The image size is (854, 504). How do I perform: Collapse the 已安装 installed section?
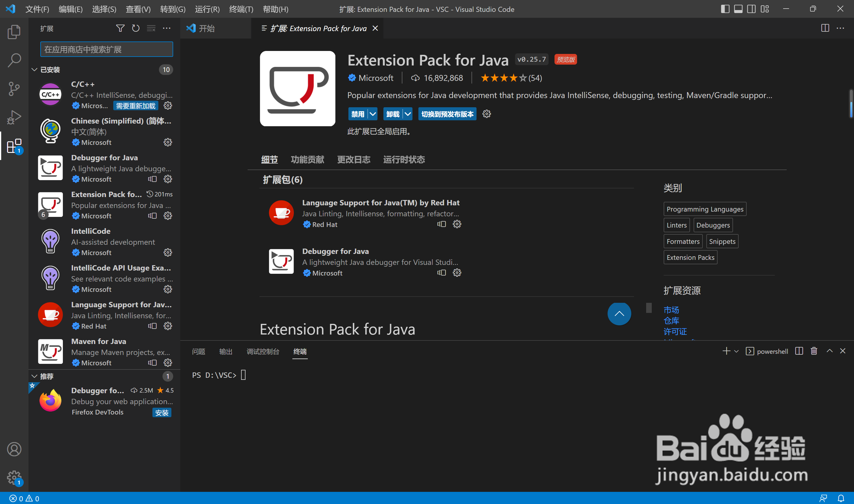click(x=34, y=70)
